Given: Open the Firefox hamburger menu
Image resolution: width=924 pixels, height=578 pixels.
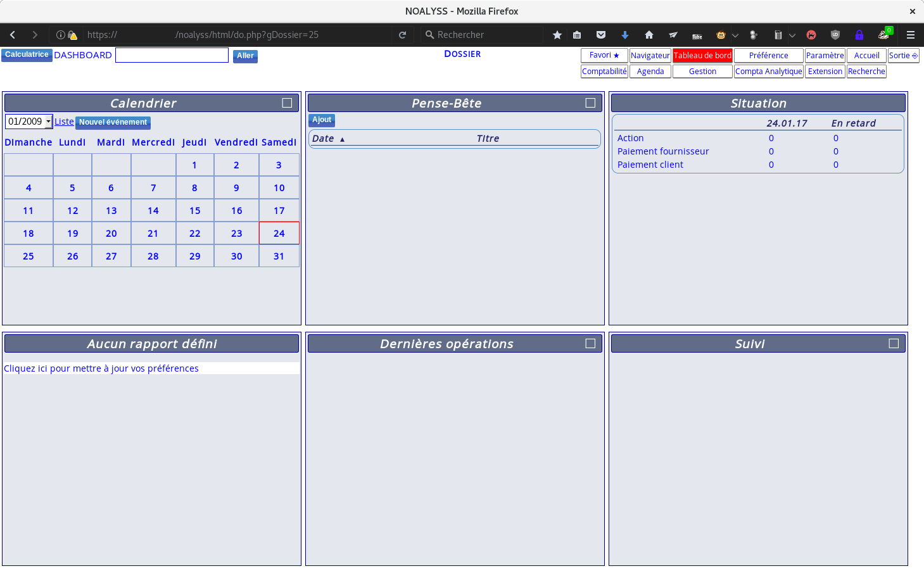Looking at the screenshot, I should pos(911,35).
